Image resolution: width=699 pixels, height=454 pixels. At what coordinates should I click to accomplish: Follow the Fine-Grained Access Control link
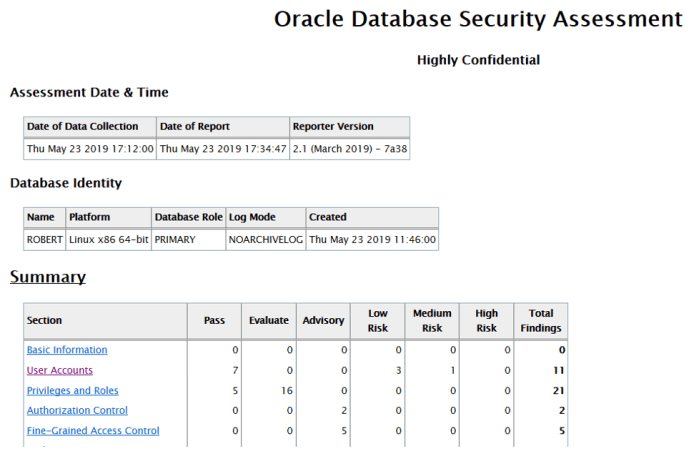tap(93, 431)
